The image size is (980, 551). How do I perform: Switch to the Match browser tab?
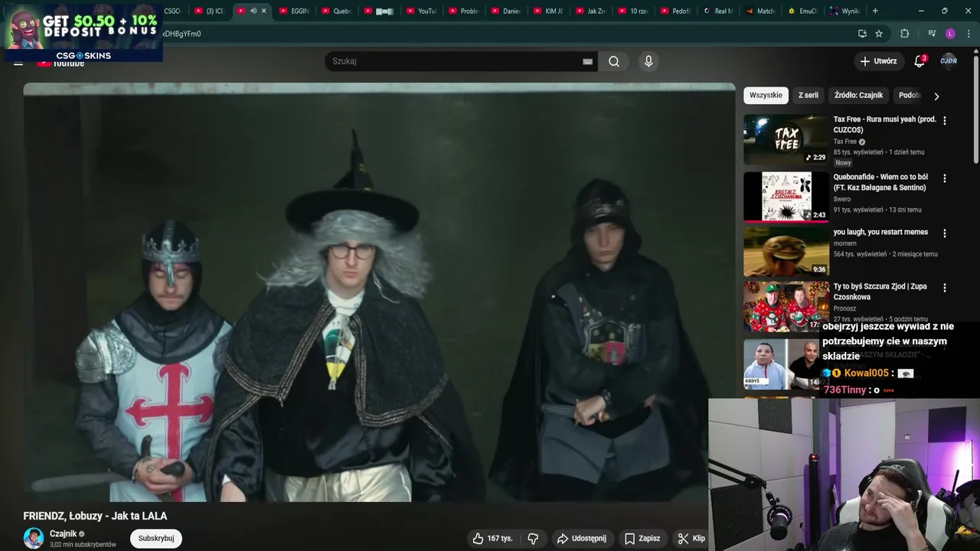(x=759, y=11)
